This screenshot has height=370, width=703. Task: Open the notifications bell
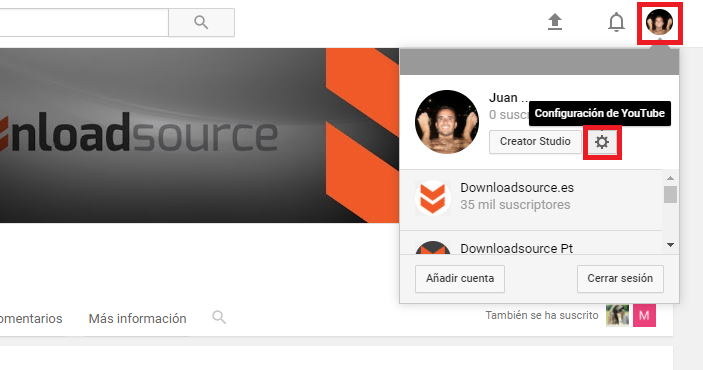coord(616,22)
